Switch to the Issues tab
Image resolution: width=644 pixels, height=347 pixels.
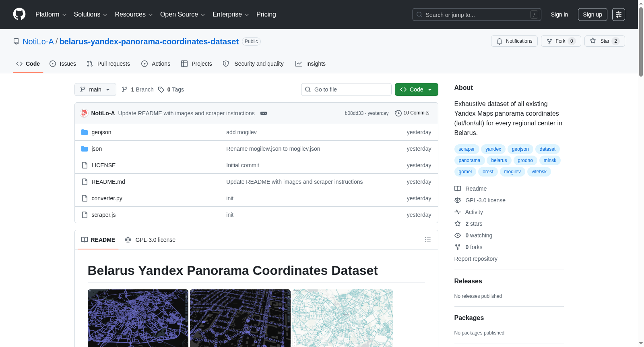pyautogui.click(x=63, y=64)
